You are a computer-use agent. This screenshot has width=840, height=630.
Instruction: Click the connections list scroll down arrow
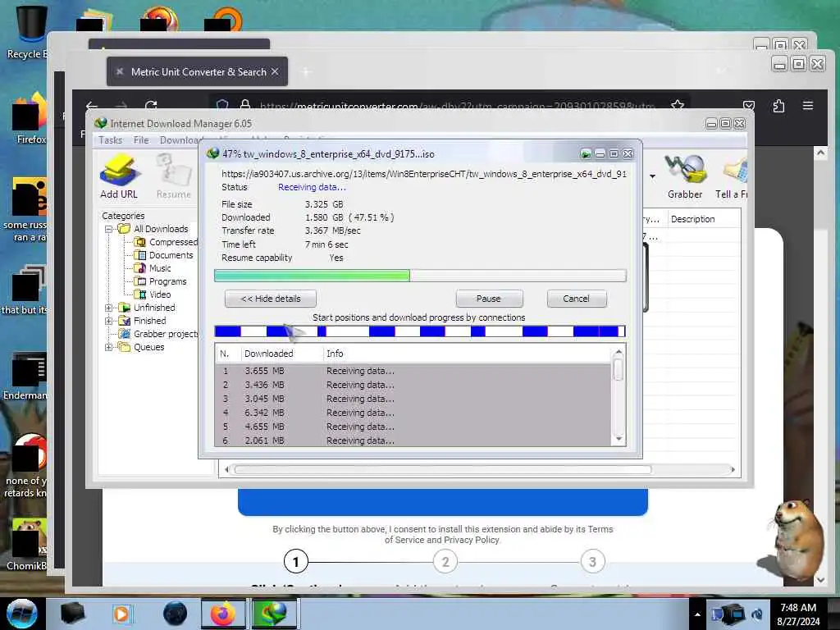click(x=619, y=439)
